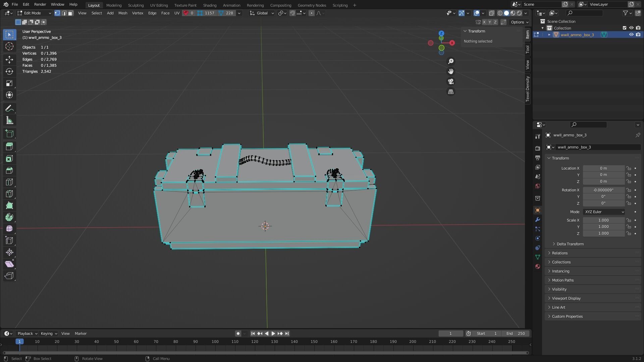Toggle X mirror axis button
The height and width of the screenshot is (362, 644).
pos(484,22)
